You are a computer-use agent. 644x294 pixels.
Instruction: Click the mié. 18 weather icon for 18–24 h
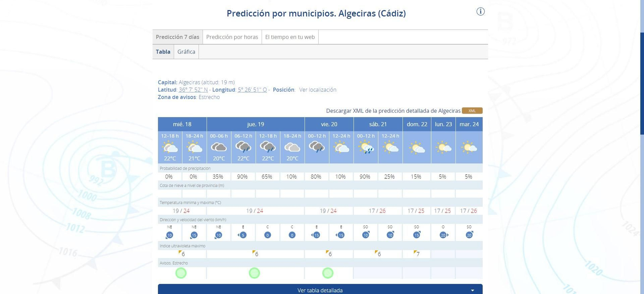[x=194, y=147]
